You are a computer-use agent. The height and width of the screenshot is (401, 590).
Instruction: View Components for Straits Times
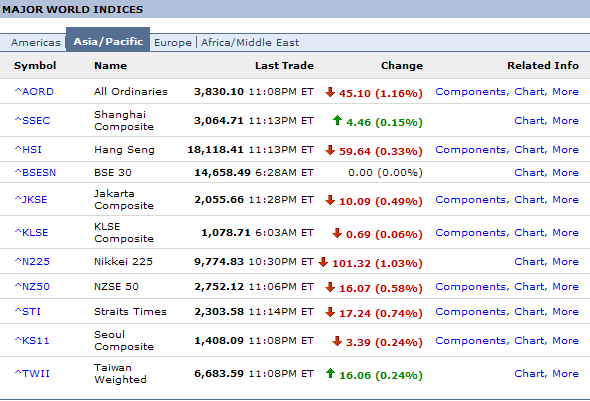pos(472,311)
